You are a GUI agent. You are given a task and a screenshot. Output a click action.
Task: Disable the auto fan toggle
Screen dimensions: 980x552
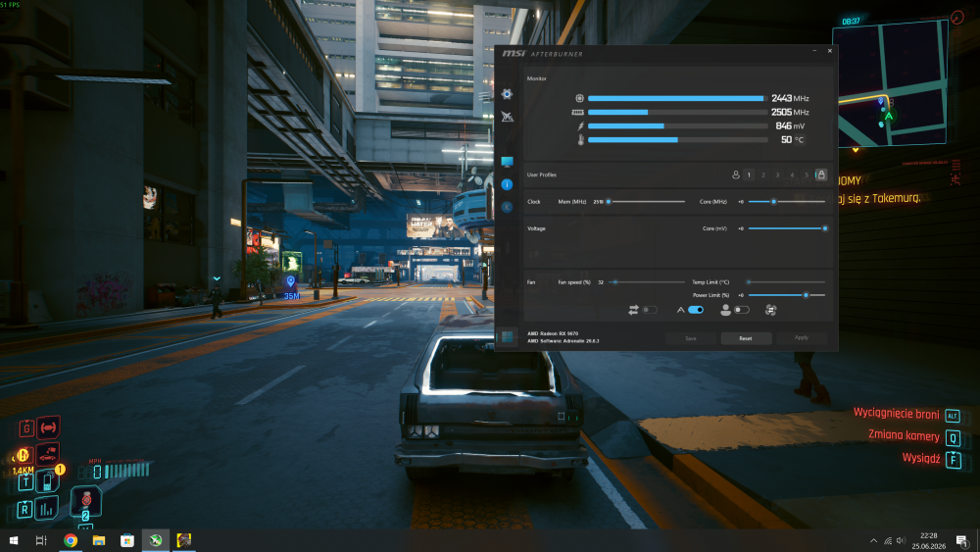click(696, 310)
